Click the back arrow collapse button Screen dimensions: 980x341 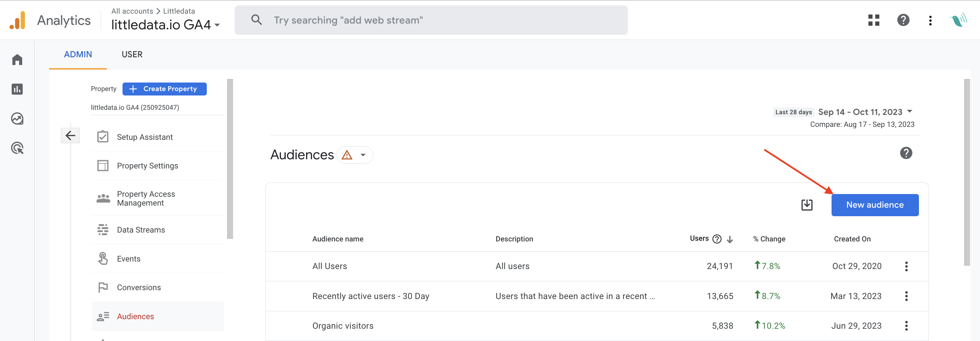70,135
